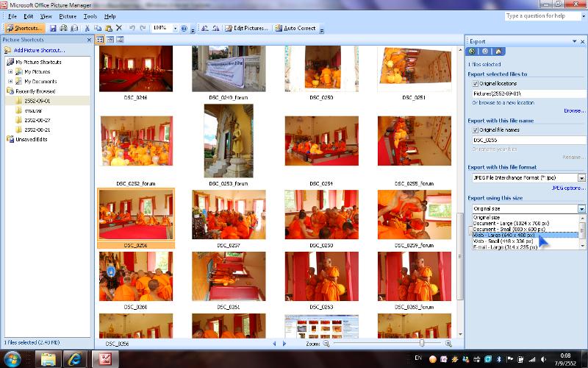Image resolution: width=588 pixels, height=368 pixels.
Task: Switch to Thumbnail view icon
Action: click(100, 39)
